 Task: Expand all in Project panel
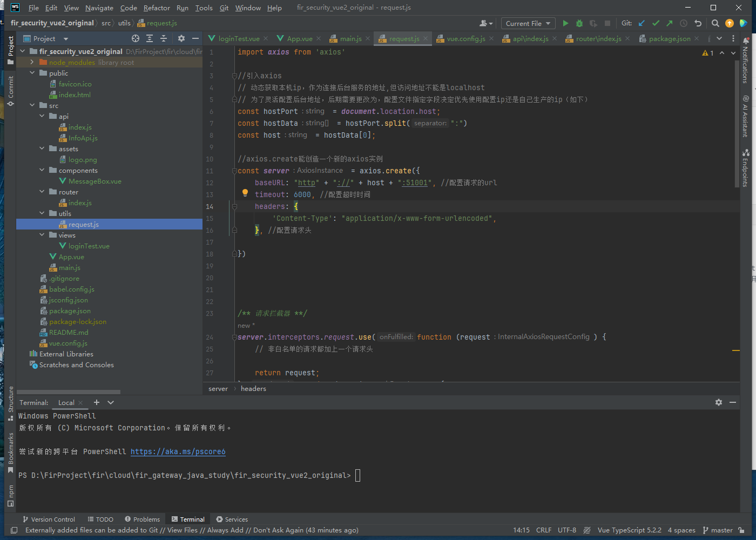click(150, 38)
